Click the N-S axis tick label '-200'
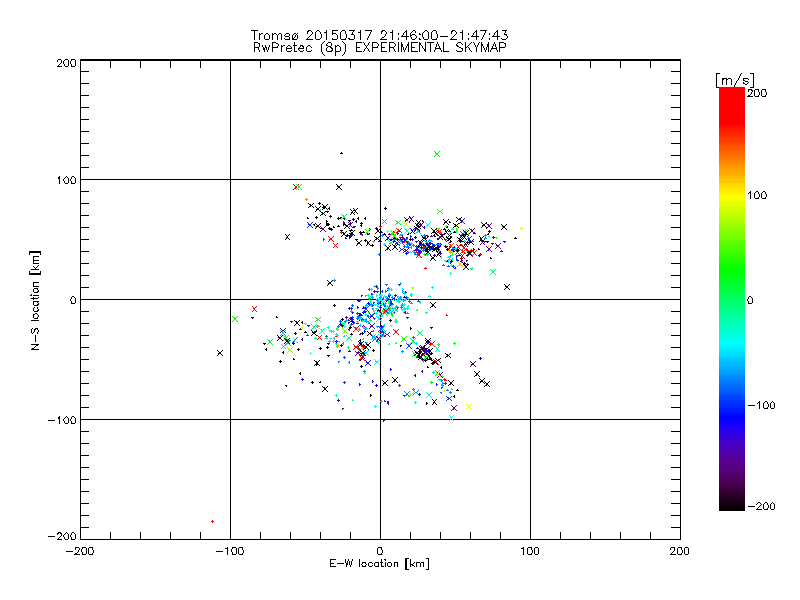800x600 pixels. click(62, 536)
